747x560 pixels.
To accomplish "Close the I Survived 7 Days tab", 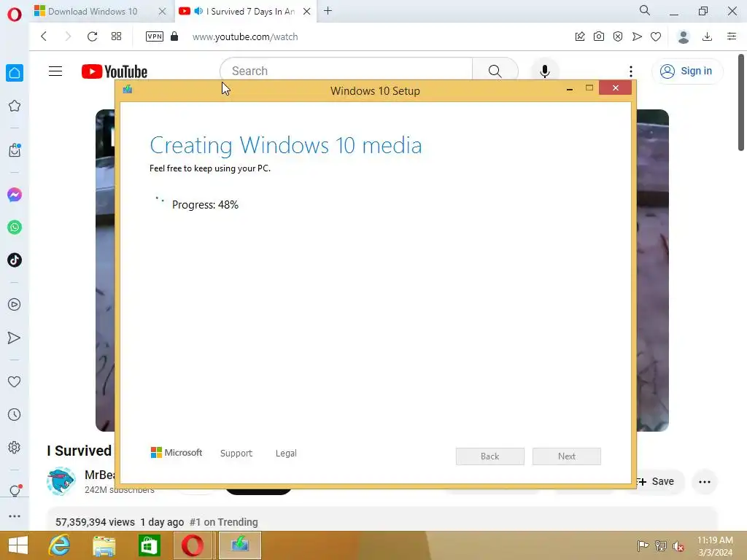I will pos(307,12).
